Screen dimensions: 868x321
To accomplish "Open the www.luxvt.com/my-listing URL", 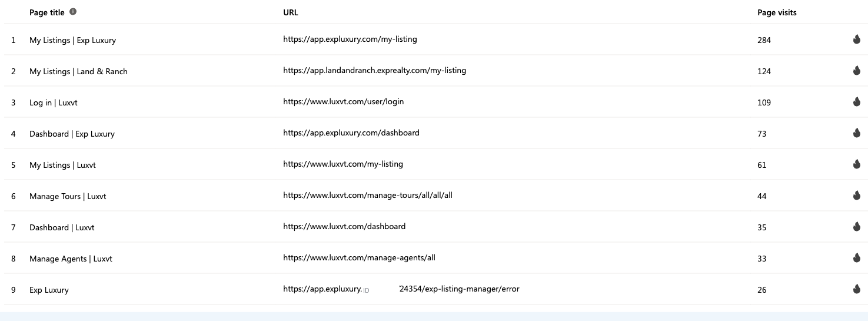I will 343,164.
